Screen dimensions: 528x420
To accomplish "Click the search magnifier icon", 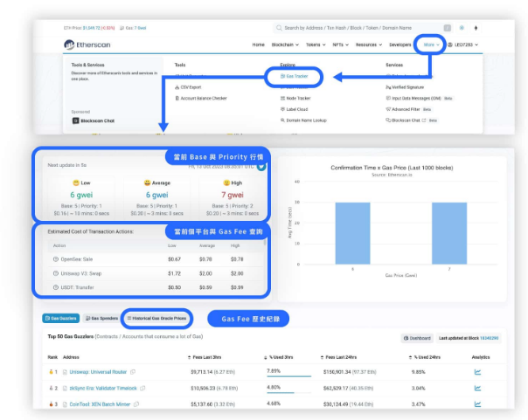I will click(x=279, y=28).
